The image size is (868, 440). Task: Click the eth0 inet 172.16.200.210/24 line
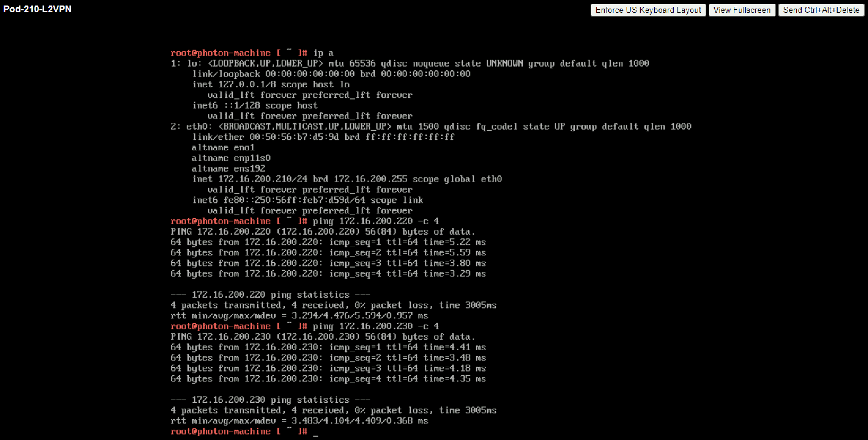(347, 179)
